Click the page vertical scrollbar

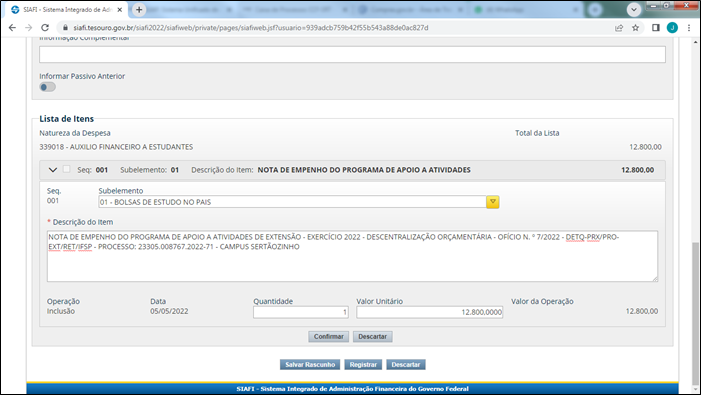[x=695, y=214]
